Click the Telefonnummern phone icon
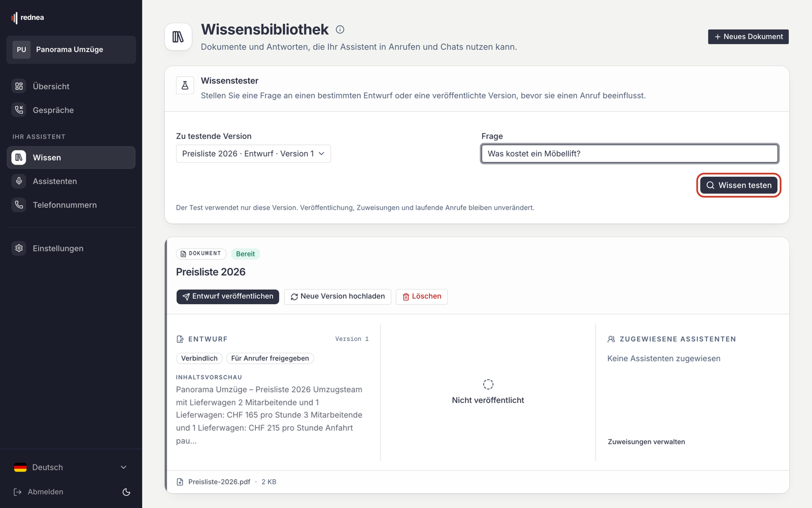The width and height of the screenshot is (812, 508). [19, 205]
